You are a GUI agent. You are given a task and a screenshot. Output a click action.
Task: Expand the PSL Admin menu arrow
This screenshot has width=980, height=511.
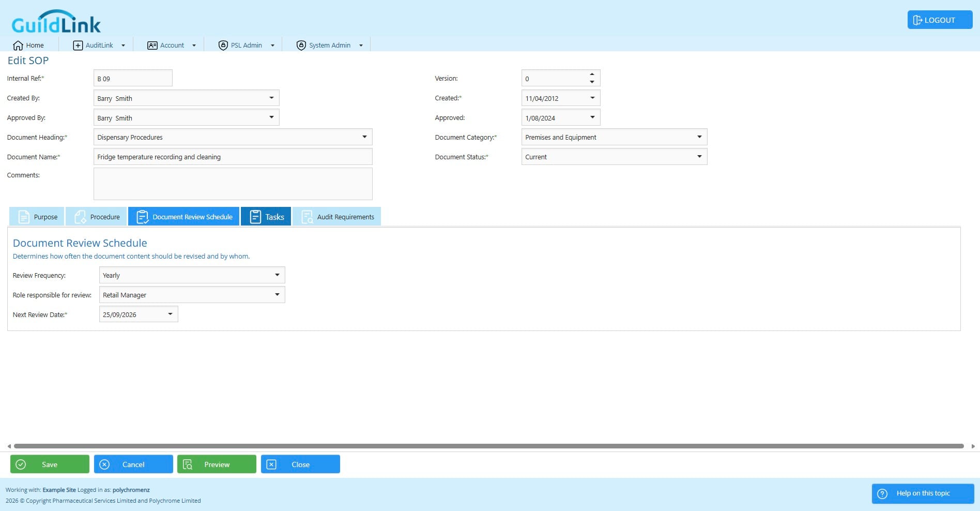point(272,46)
